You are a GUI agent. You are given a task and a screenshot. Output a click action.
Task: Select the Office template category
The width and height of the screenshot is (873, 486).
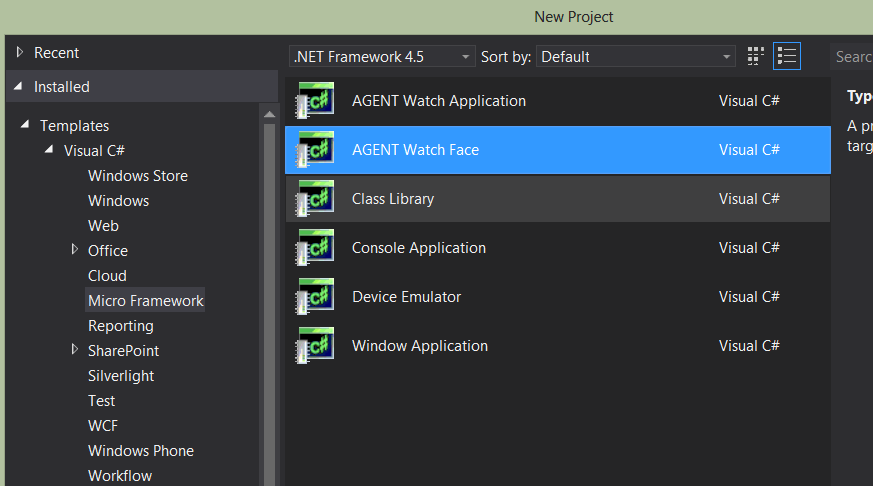point(108,251)
